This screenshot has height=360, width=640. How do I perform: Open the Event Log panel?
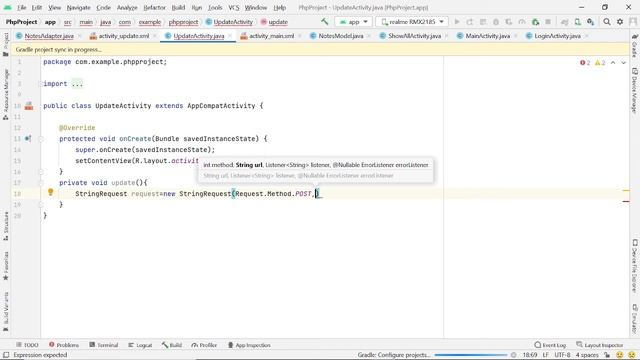(550, 345)
